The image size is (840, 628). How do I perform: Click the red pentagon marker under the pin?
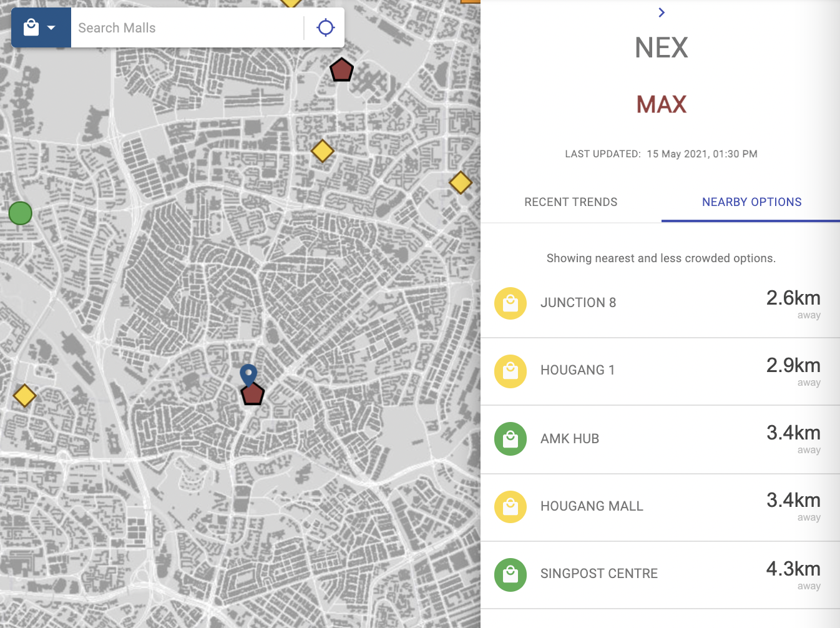tap(253, 394)
